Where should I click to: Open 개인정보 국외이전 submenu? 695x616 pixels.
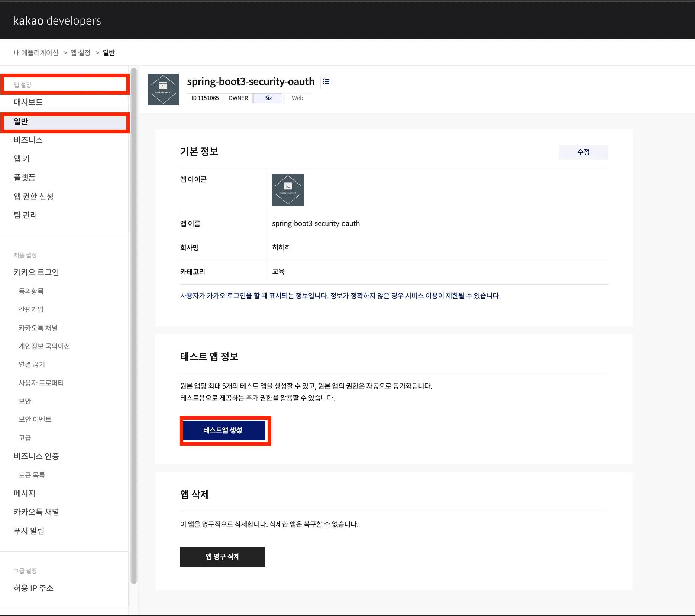(x=45, y=346)
